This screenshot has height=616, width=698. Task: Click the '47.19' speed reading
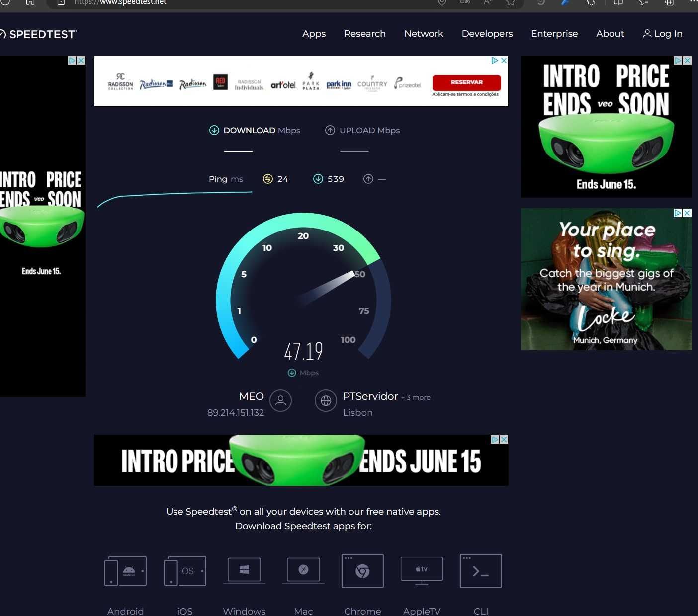[304, 351]
